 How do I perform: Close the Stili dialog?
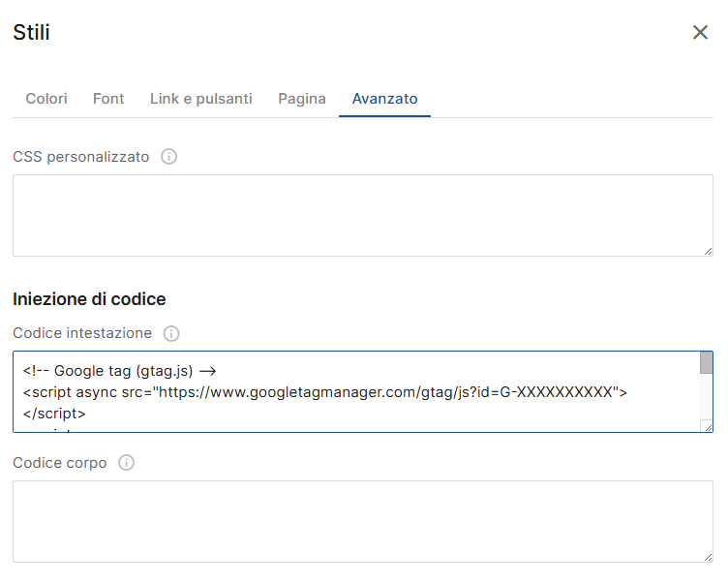point(700,33)
